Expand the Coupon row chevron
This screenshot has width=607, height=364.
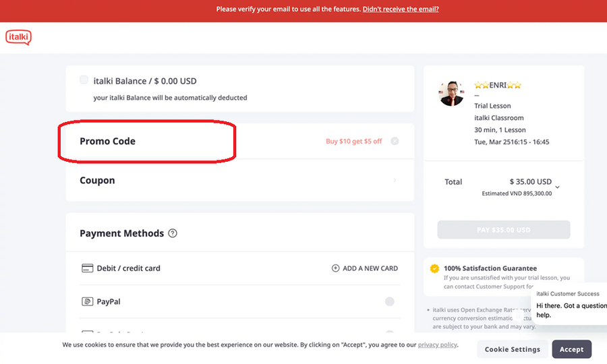(395, 181)
